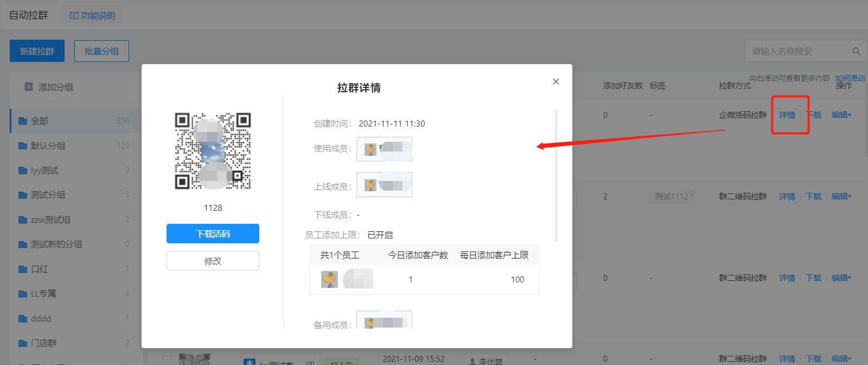Click employee avatar in the limit table
Viewport: 868px width, 365px height.
click(329, 279)
